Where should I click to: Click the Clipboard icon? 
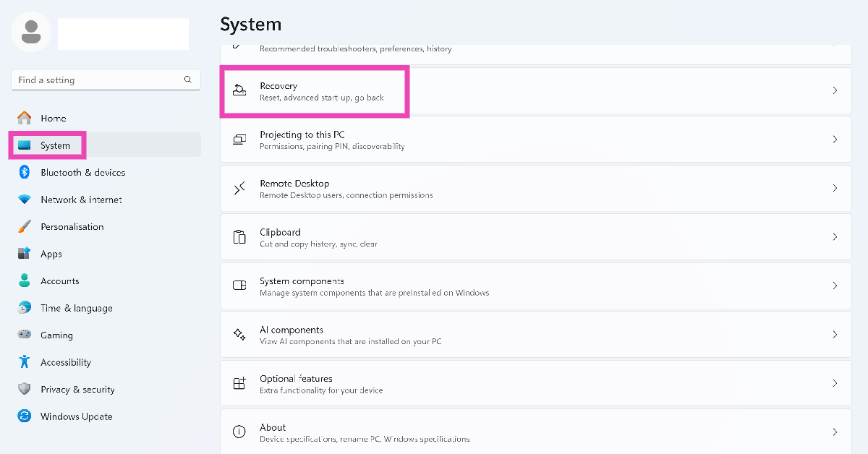pyautogui.click(x=239, y=237)
